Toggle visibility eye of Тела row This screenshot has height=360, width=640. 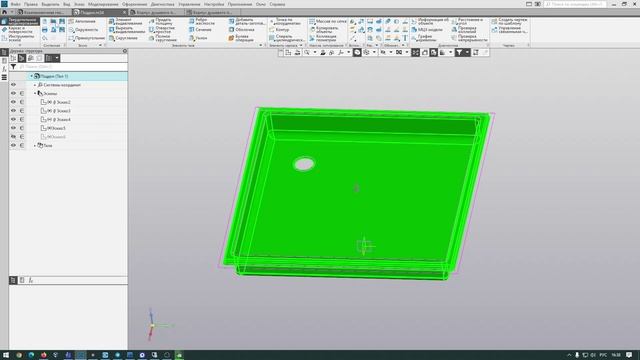pos(13,145)
